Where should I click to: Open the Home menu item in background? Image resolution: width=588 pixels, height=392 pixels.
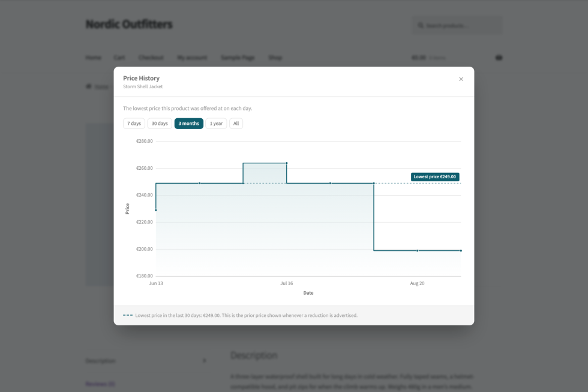click(94, 58)
